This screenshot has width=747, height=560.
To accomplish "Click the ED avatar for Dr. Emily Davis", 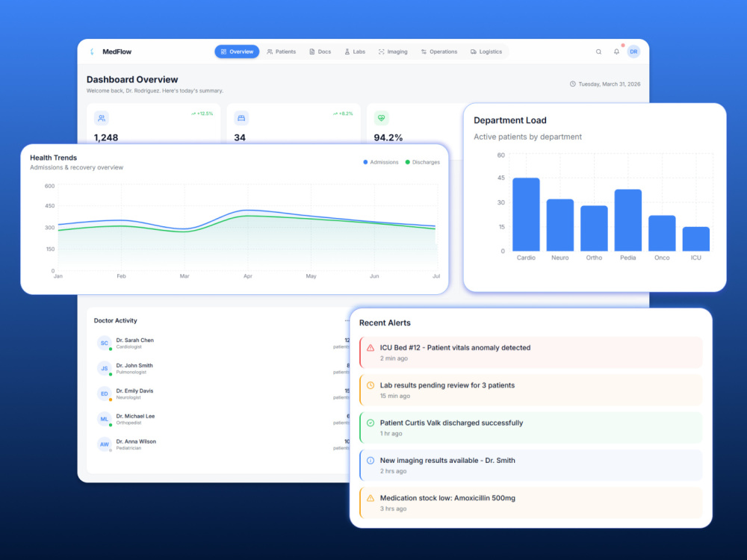I will click(105, 393).
